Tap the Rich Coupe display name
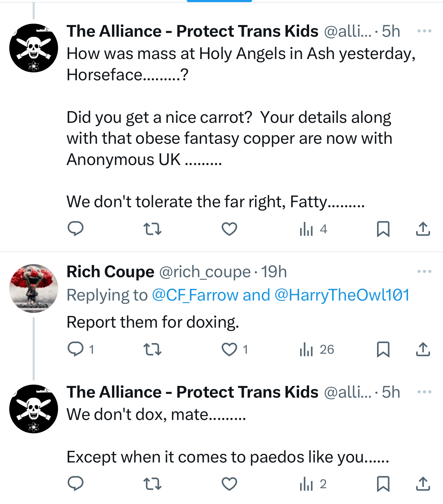This screenshot has height=504, width=443. [x=110, y=272]
